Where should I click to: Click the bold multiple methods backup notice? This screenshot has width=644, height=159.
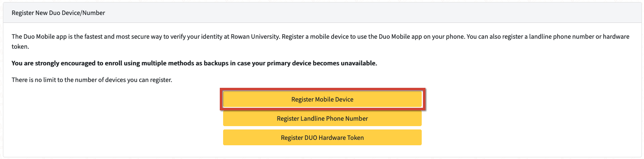tap(194, 64)
